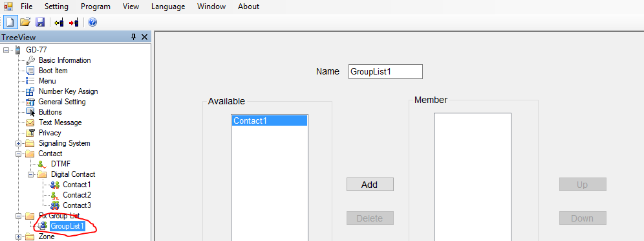The height and width of the screenshot is (241, 644).
Task: Pin the TreeView panel
Action: pos(133,37)
